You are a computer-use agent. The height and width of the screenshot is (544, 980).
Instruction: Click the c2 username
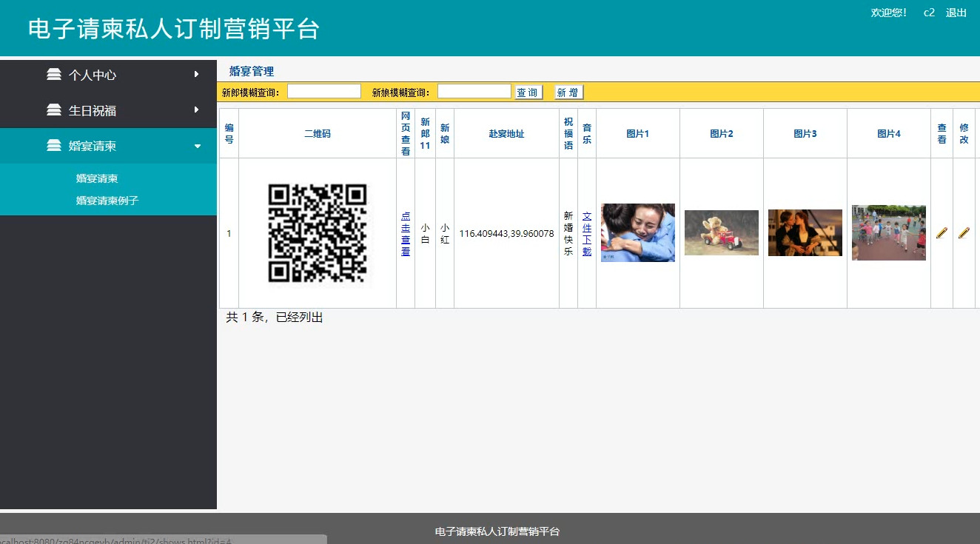[x=929, y=13]
